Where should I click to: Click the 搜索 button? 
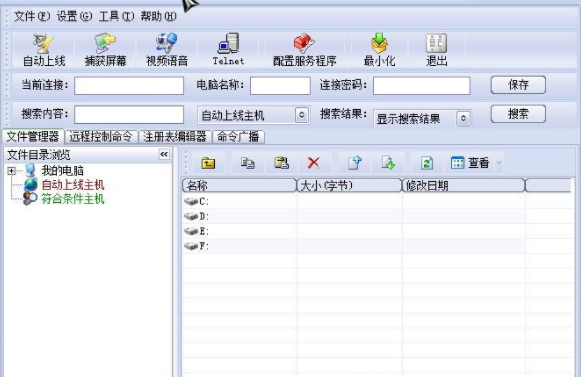point(518,114)
